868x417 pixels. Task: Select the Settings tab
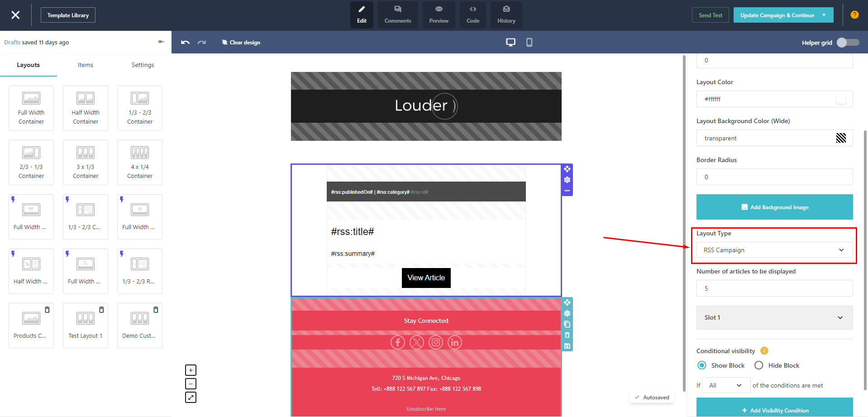coord(143,65)
